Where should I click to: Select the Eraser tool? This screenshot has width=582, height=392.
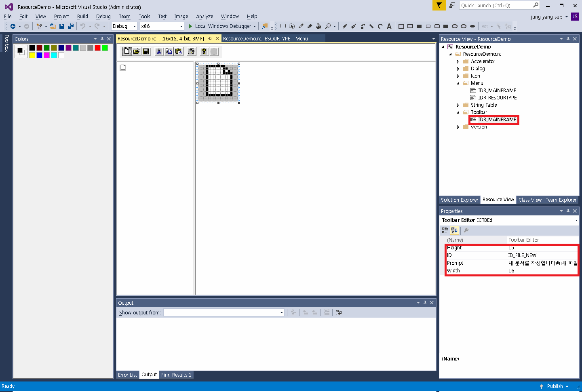click(x=310, y=26)
